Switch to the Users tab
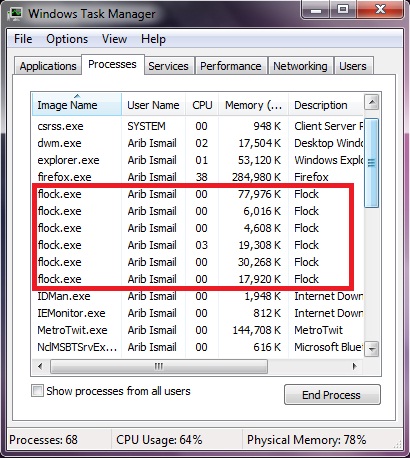The height and width of the screenshot is (458, 410). 353,66
